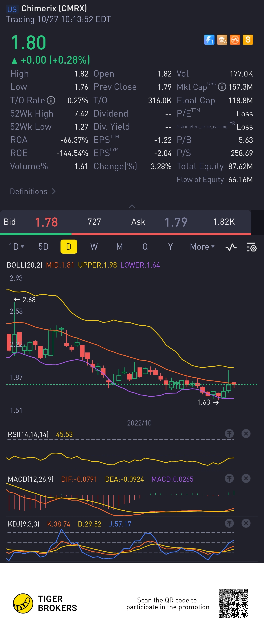Image resolution: width=264 pixels, height=644 pixels.
Task: Tap the UPPER:1.98 Bollinger value
Action: tap(97, 265)
